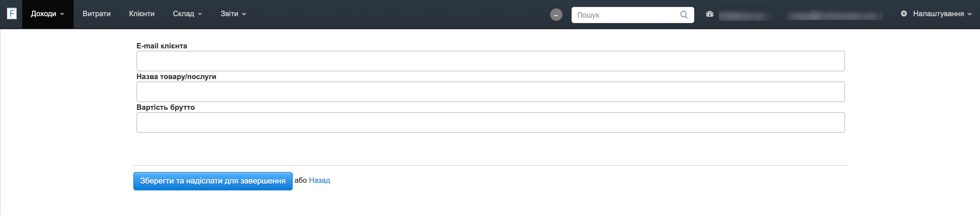Click the caret arrow next to Доходи
The height and width of the screenshot is (215, 980).
(62, 14)
